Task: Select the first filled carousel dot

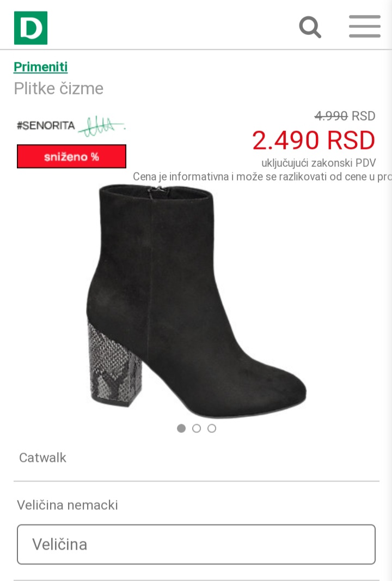Action: pos(181,428)
